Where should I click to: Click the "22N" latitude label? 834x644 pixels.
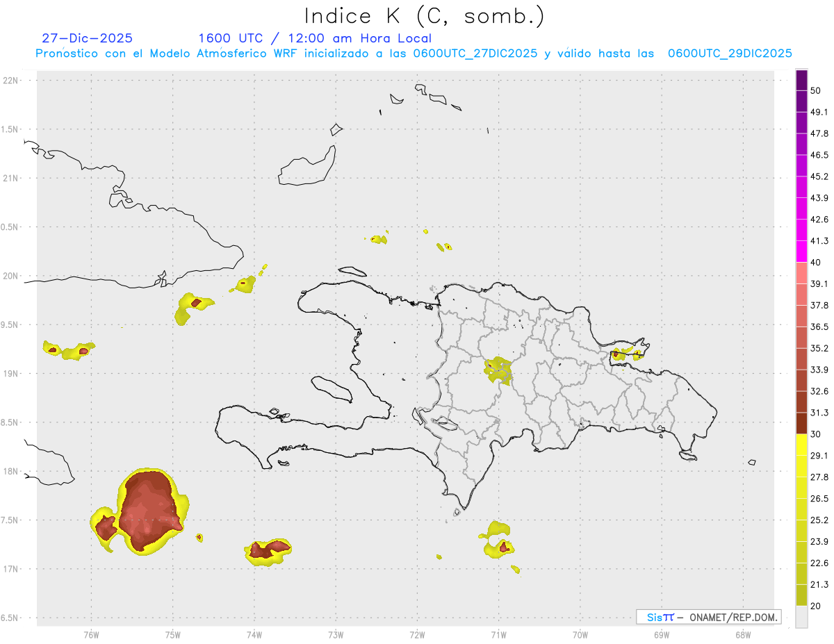click(x=12, y=81)
